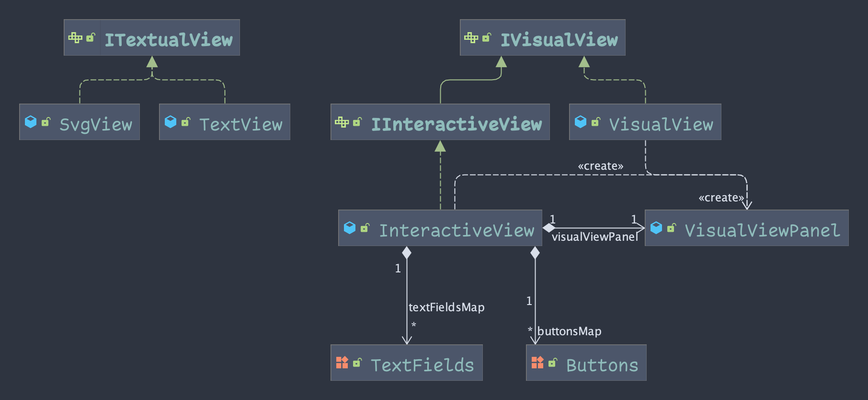Screen dimensions: 868x400
Task: Click the lock icon beside IVisualView
Action: [487, 37]
